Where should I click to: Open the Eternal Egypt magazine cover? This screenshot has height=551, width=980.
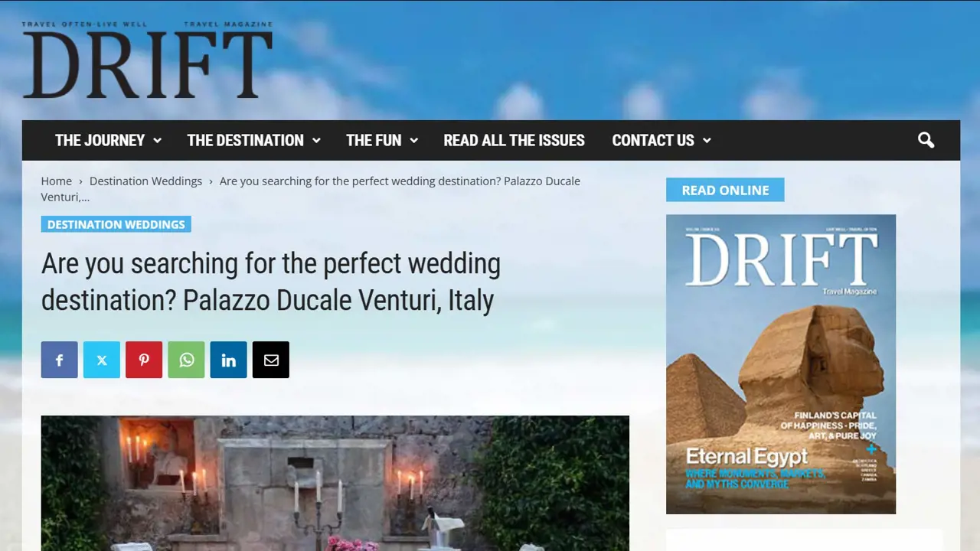point(780,364)
